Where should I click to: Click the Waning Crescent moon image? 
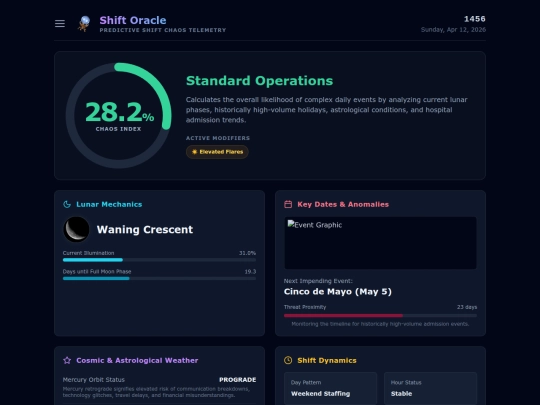pos(76,229)
